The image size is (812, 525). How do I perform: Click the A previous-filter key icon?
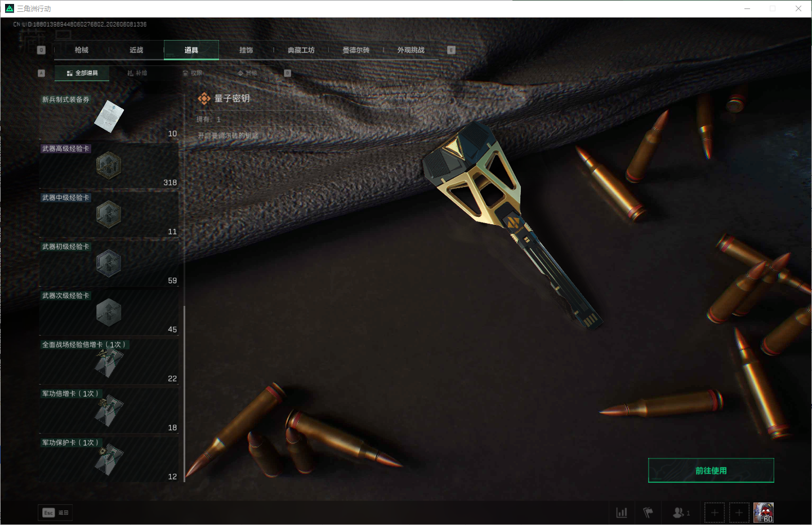pos(41,73)
